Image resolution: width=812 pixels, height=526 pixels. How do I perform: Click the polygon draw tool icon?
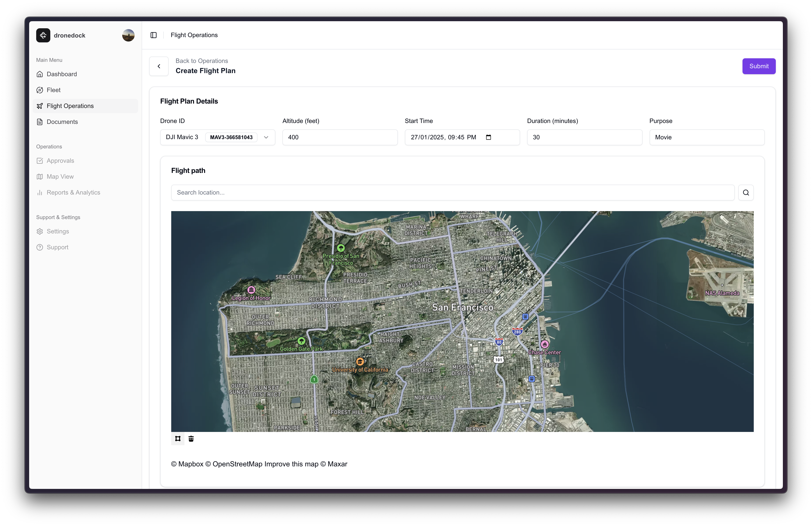[x=178, y=439]
